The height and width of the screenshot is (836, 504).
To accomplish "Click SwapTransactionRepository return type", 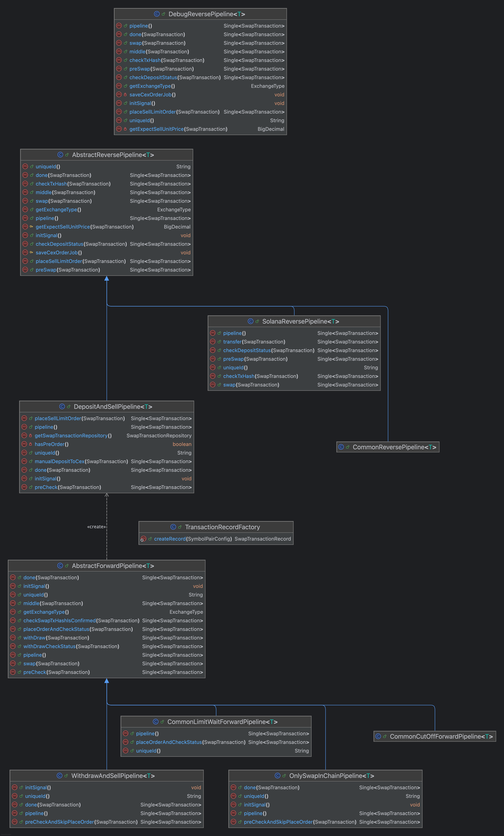I will [159, 436].
